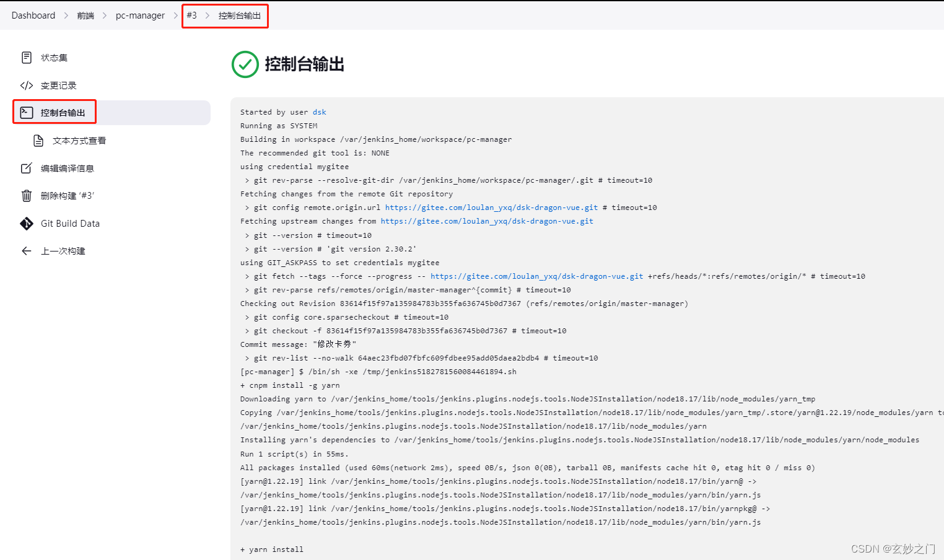Go to Dashboard breadcrumb
The image size is (944, 560).
click(x=33, y=15)
